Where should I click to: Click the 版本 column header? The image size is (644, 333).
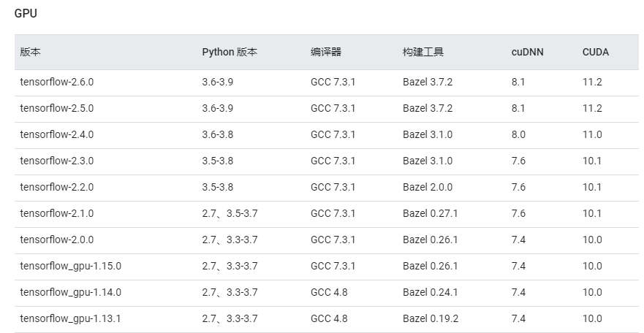click(30, 53)
